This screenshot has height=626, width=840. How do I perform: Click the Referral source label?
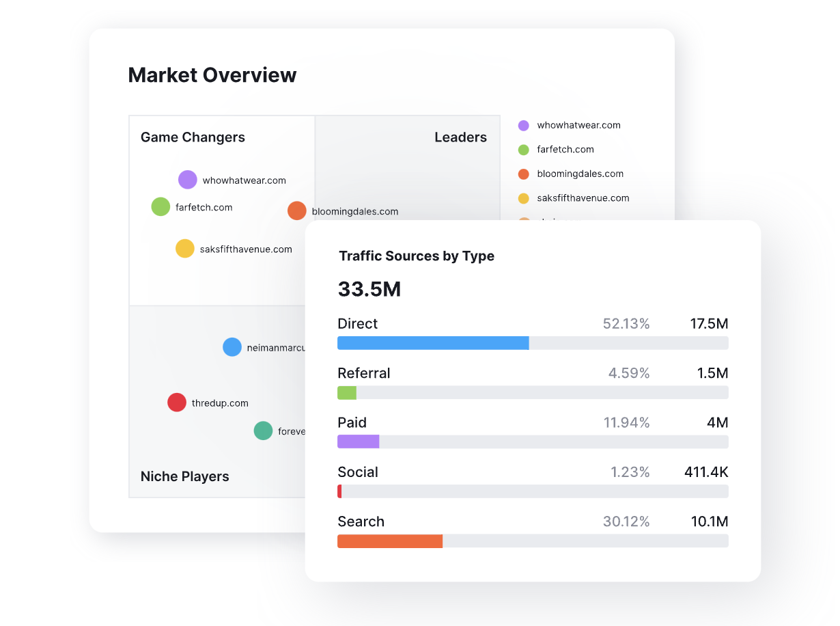tap(364, 373)
